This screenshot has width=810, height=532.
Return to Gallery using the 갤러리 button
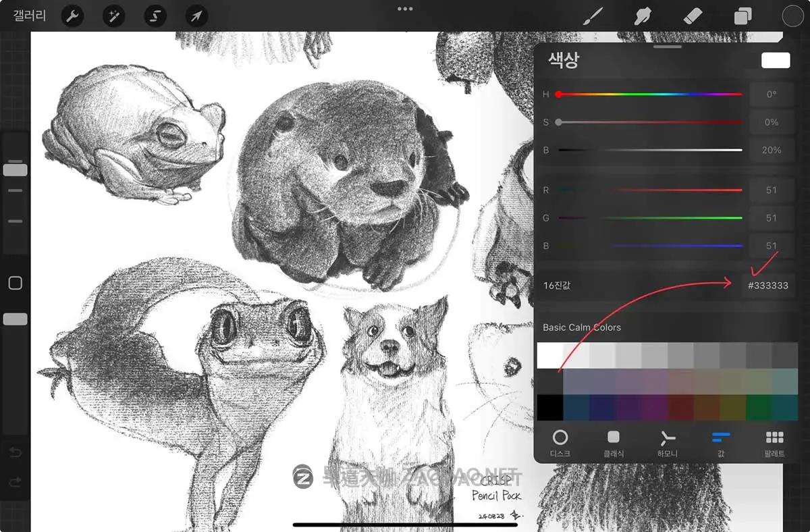pyautogui.click(x=28, y=16)
